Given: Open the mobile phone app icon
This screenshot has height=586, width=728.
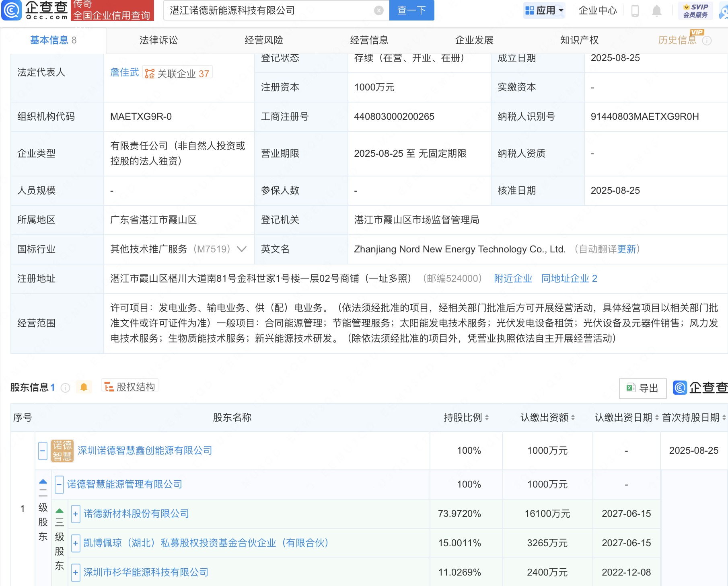Looking at the screenshot, I should [635, 10].
